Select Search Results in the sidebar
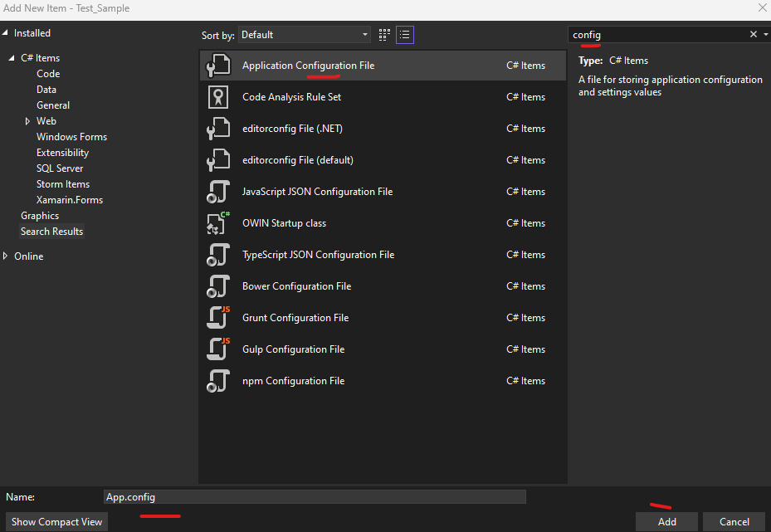771x532 pixels. pos(51,231)
